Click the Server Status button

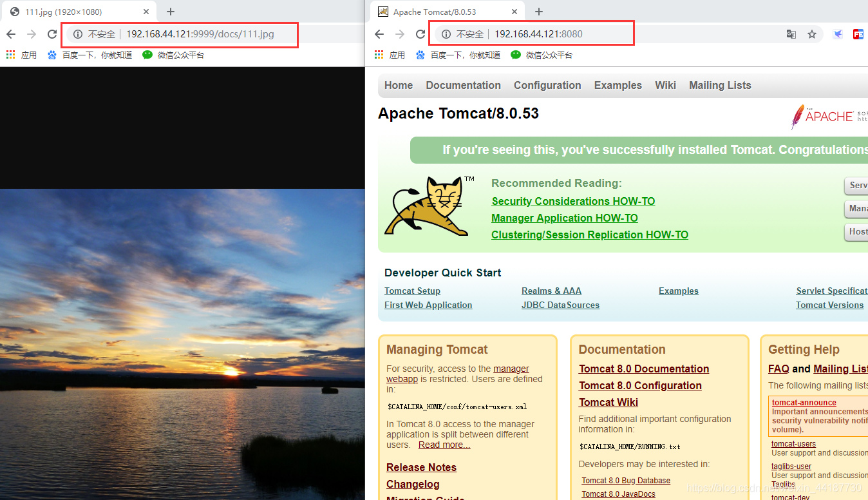click(x=856, y=186)
